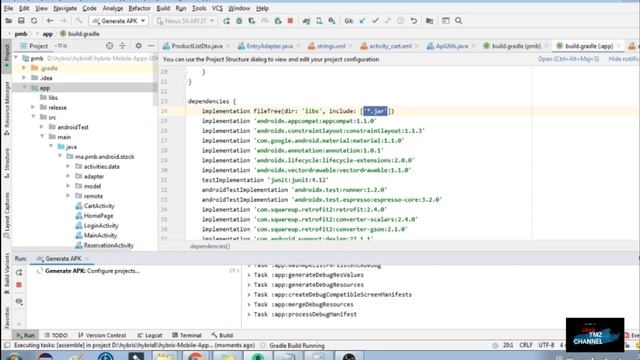Click the Run app icon in toolbar
This screenshot has height=360, width=640.
(x=227, y=21)
